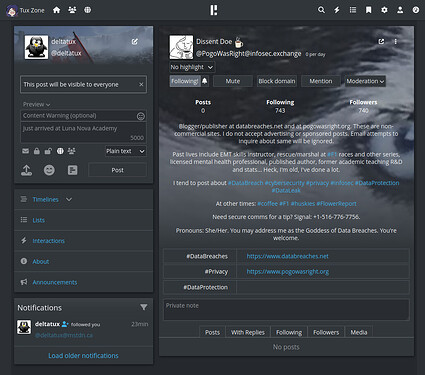The width and height of the screenshot is (425, 375).
Task: Dismiss the post visibility notice
Action: tap(141, 84)
